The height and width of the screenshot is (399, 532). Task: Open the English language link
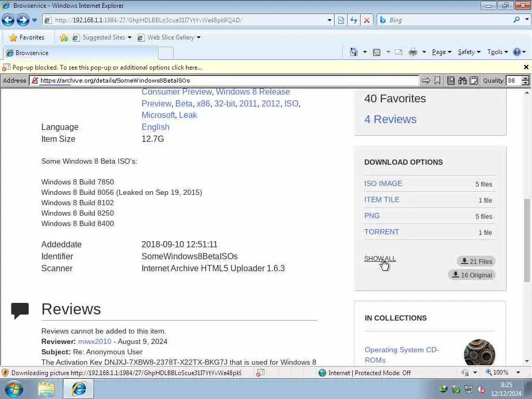(x=155, y=127)
